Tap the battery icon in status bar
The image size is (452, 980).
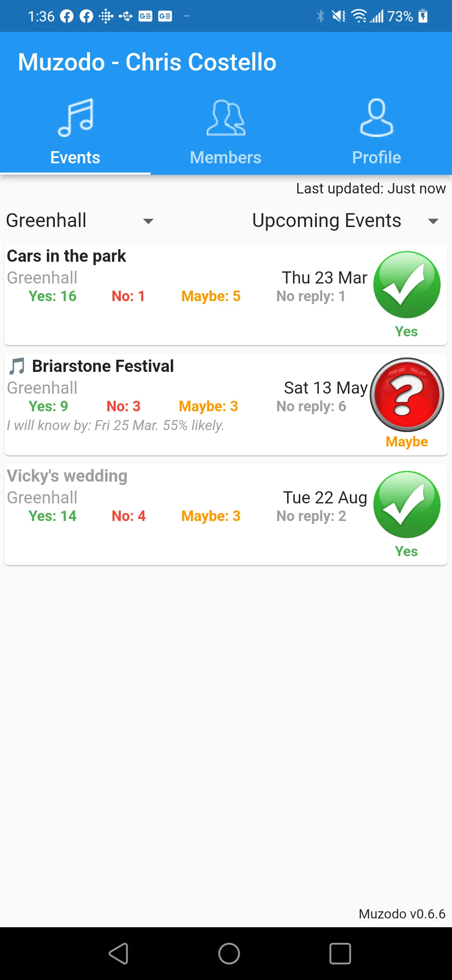click(423, 16)
